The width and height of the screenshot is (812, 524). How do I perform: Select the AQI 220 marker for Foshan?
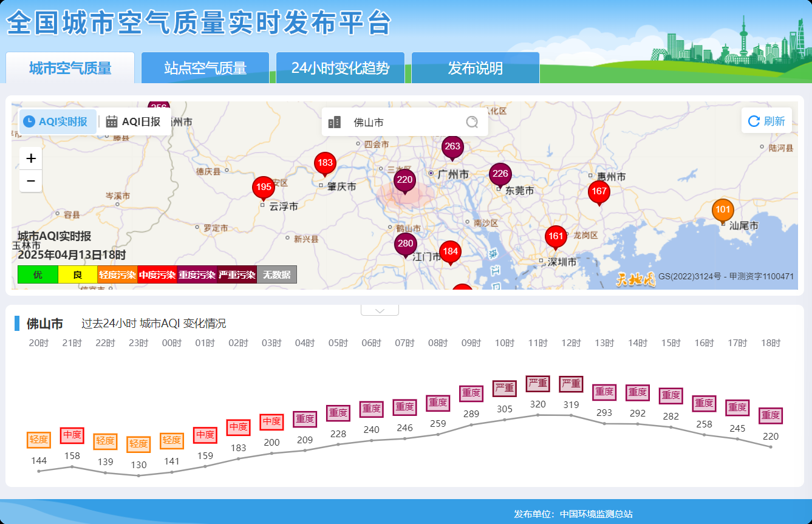(x=404, y=180)
